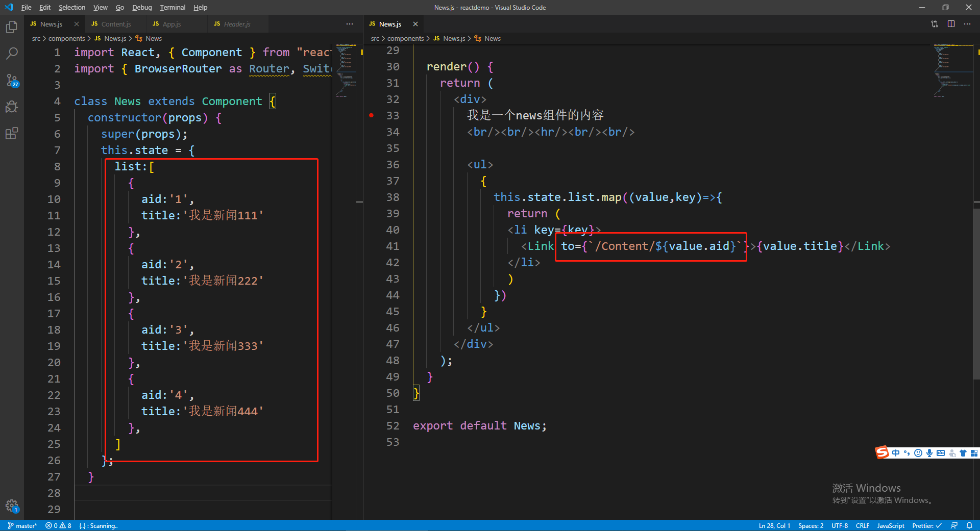
Task: Expand src breadcrumb in left editor
Action: [x=36, y=38]
